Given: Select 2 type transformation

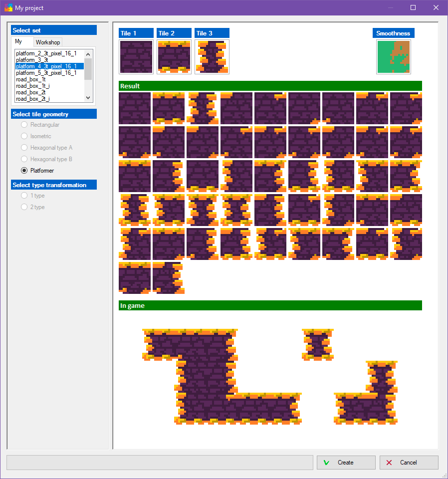Looking at the screenshot, I should (x=24, y=207).
